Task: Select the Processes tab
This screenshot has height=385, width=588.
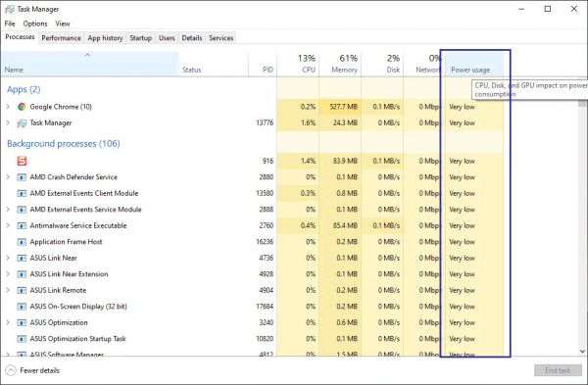Action: (20, 37)
